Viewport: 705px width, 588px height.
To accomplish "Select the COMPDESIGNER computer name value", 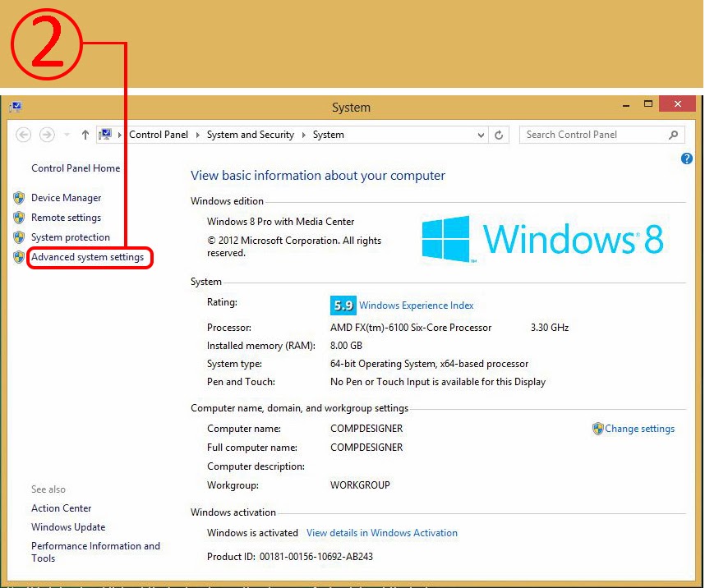I will 366,429.
